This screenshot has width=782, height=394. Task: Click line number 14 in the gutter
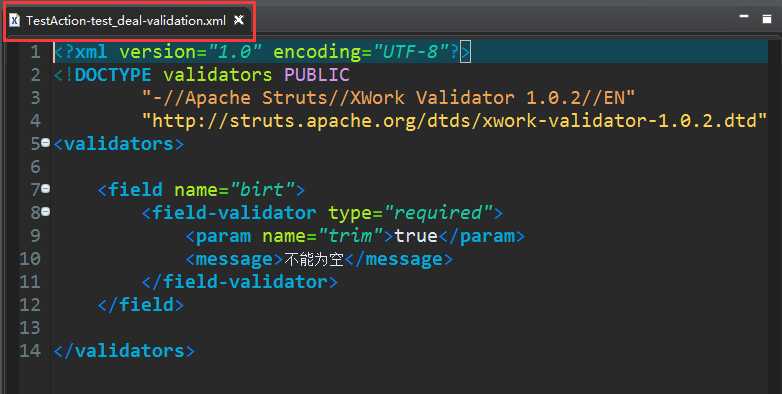click(30, 351)
